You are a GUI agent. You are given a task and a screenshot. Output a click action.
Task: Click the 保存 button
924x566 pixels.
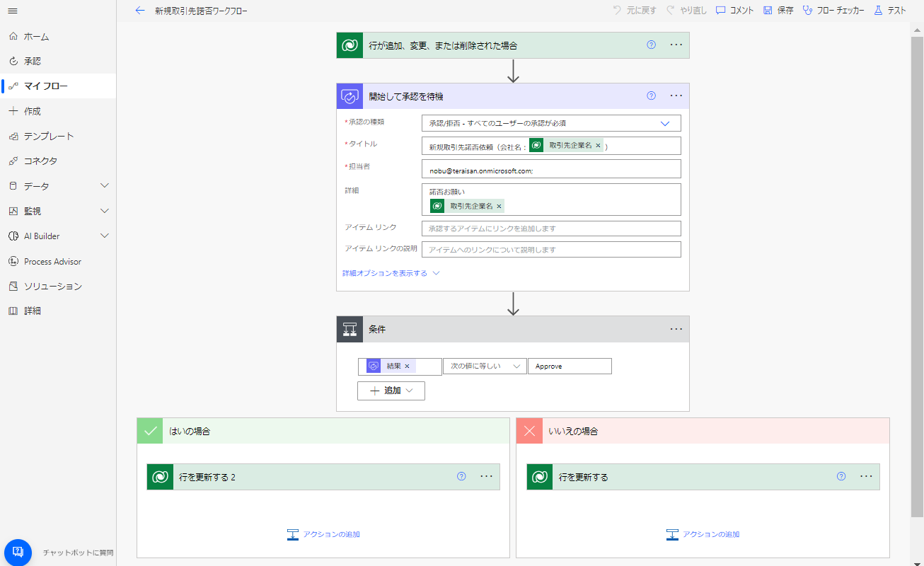point(778,11)
